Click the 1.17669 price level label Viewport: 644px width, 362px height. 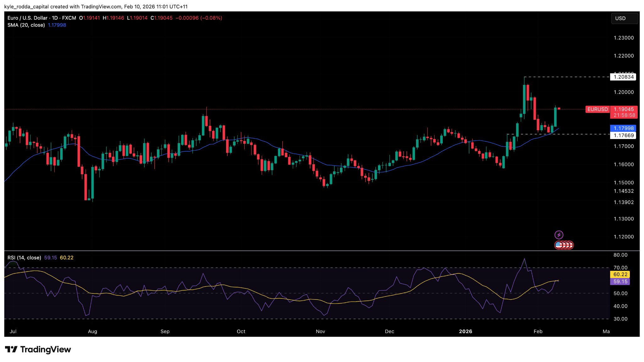click(623, 135)
